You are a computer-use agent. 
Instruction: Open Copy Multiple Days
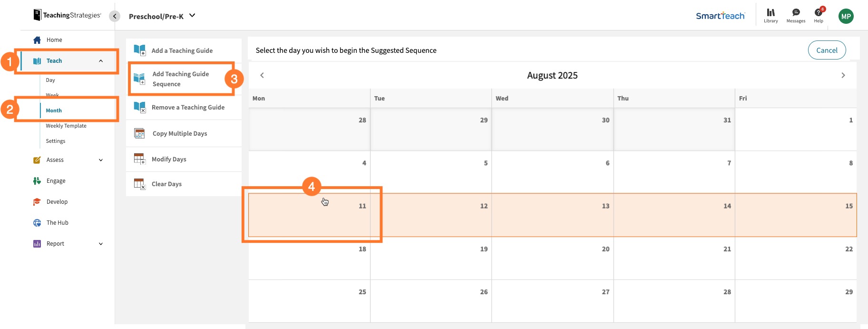coord(180,133)
